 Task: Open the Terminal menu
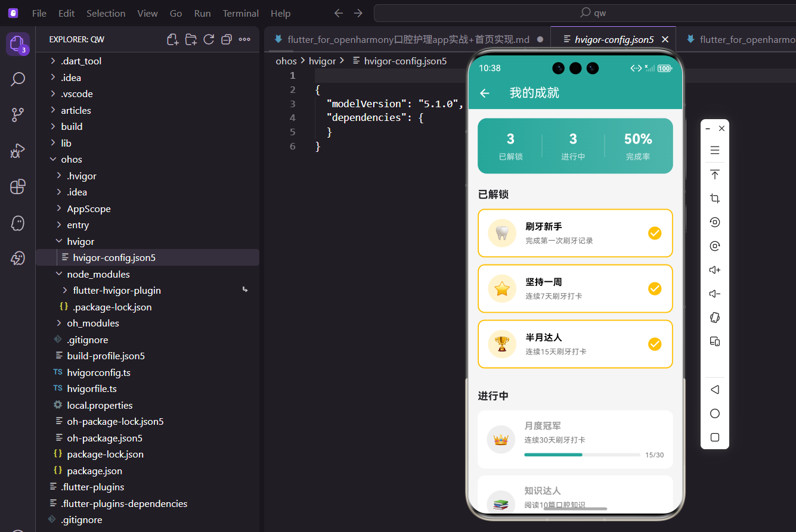[240, 13]
